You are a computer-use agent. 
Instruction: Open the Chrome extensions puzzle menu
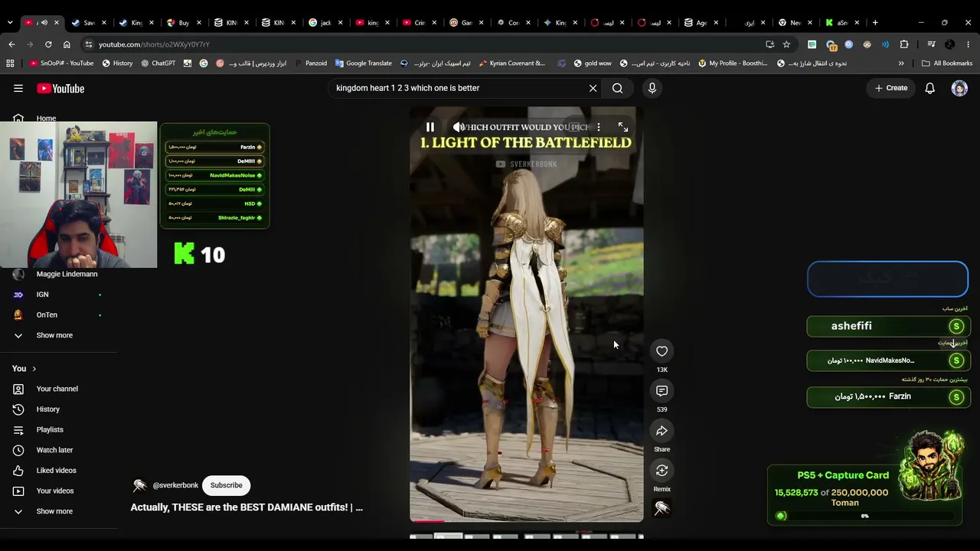(x=904, y=44)
